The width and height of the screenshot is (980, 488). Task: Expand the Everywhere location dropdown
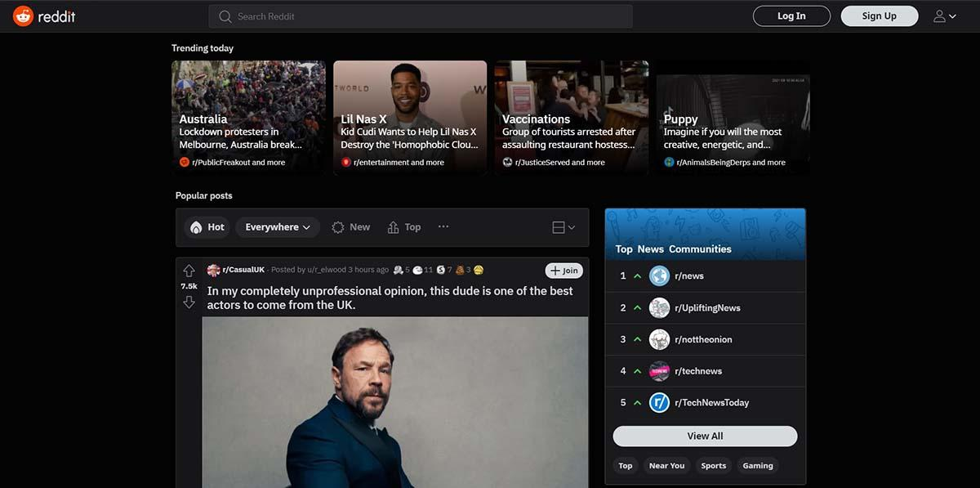(278, 227)
